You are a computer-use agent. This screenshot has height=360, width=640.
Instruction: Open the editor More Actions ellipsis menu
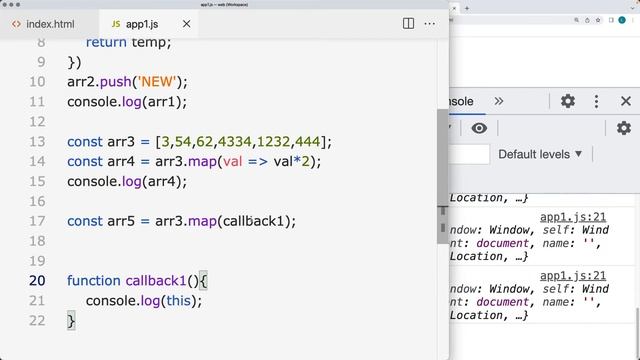[x=429, y=24]
